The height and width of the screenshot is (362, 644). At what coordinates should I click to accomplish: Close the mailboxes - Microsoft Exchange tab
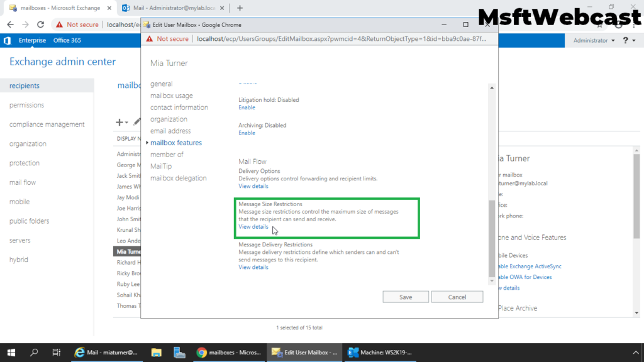point(109,8)
